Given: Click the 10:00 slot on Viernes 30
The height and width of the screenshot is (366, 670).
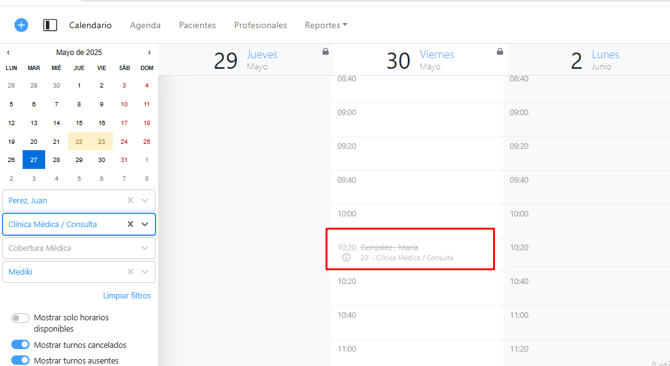Looking at the screenshot, I should coord(417,221).
